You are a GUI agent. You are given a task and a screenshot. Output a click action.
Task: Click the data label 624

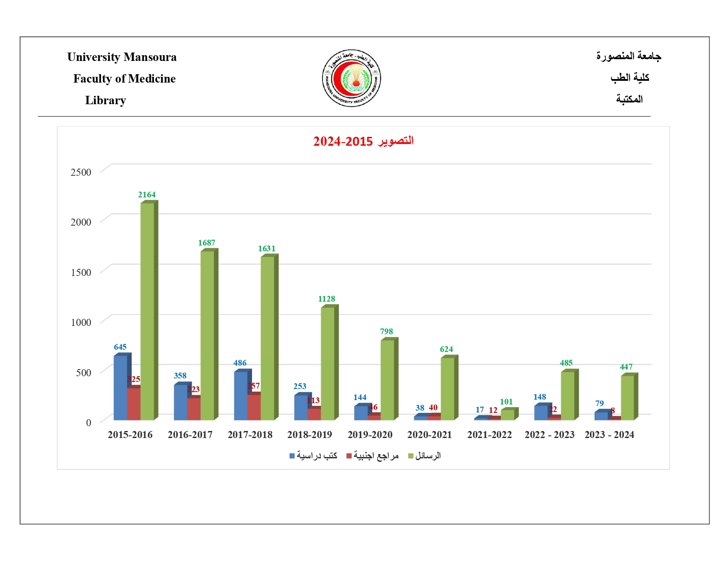[446, 349]
